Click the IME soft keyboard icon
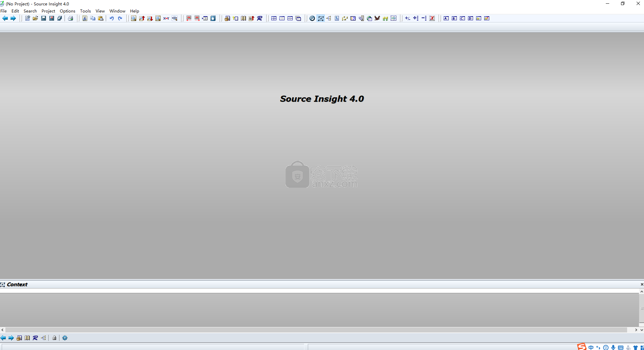The height and width of the screenshot is (350, 644). [621, 347]
